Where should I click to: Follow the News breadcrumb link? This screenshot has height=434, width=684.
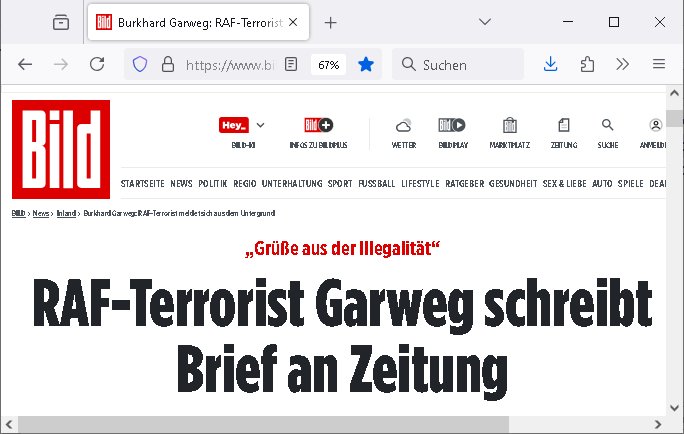[41, 213]
